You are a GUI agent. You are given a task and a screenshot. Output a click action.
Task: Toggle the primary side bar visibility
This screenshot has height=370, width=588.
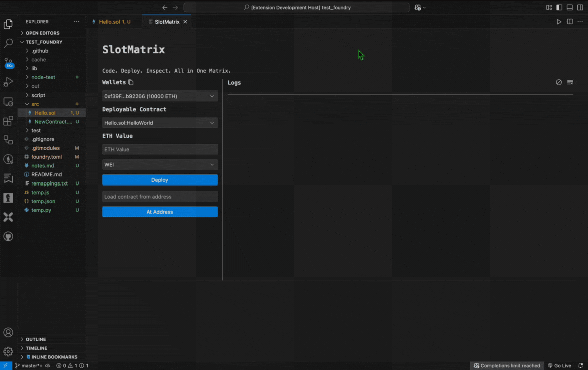pos(559,7)
